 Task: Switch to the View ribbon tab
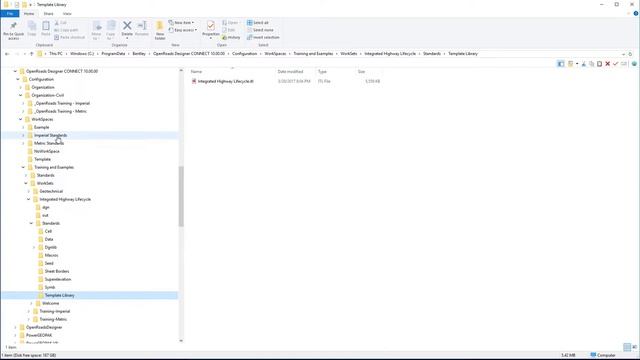(67, 13)
